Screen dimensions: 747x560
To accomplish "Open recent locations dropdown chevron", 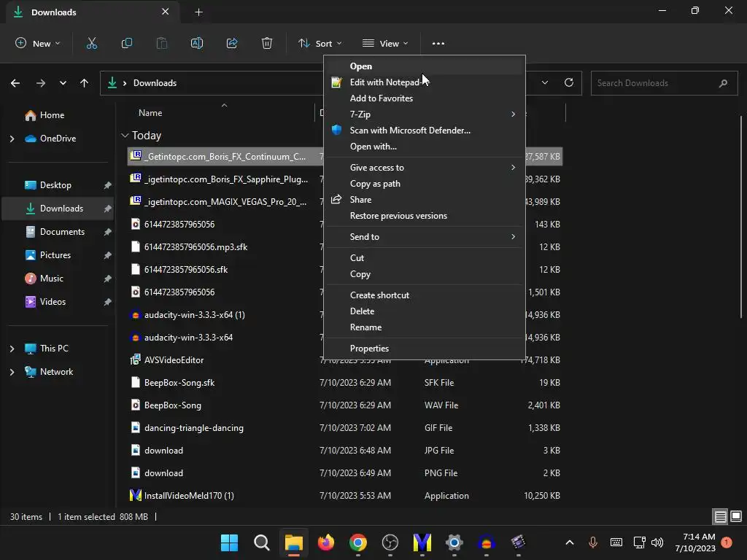I will [x=63, y=83].
